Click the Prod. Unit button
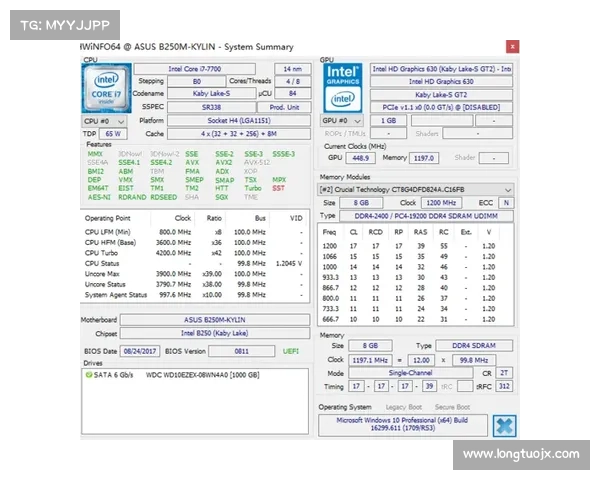 284,106
